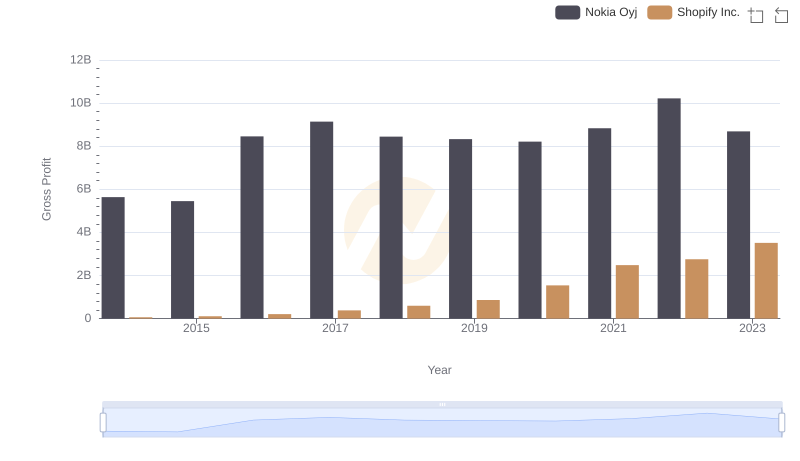Select the tallest Nokia bar for 2022
800x461 pixels.
669,208
